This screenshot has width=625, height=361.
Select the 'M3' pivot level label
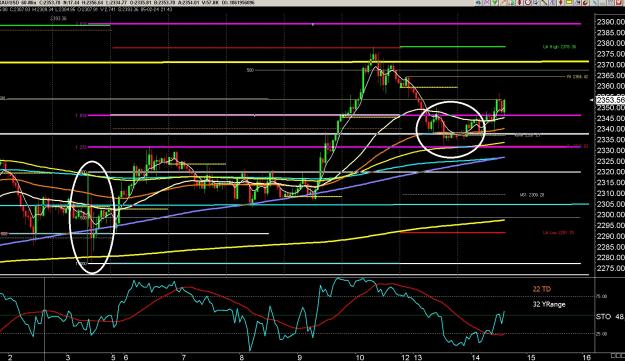[532, 195]
